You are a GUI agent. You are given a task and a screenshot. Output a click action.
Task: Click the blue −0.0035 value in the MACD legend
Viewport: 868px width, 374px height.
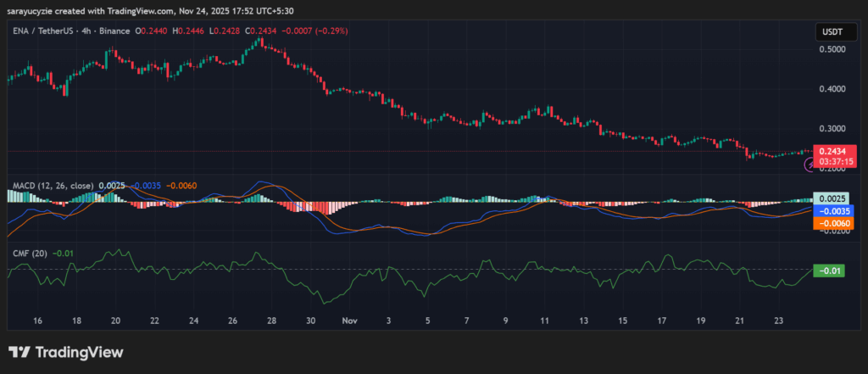click(x=146, y=187)
